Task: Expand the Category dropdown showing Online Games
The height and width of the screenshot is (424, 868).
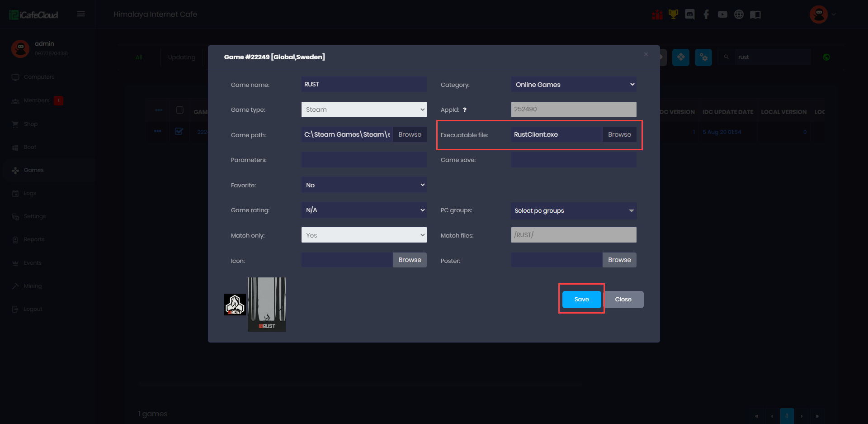Action: (574, 85)
